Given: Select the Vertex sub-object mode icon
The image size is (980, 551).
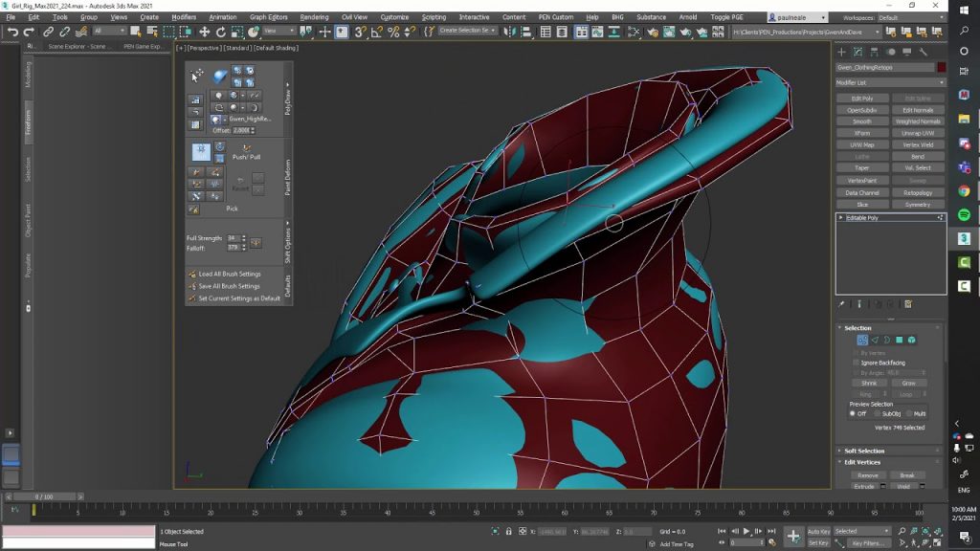Looking at the screenshot, I should tap(862, 340).
